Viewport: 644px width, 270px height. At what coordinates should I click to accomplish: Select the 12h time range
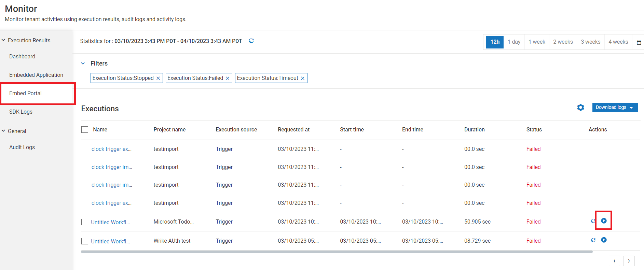point(495,42)
